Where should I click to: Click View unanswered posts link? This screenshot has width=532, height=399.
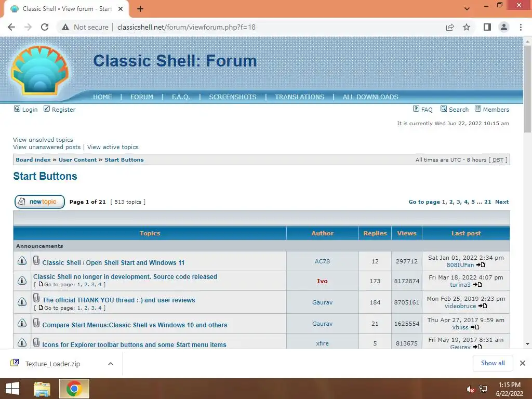(x=47, y=147)
